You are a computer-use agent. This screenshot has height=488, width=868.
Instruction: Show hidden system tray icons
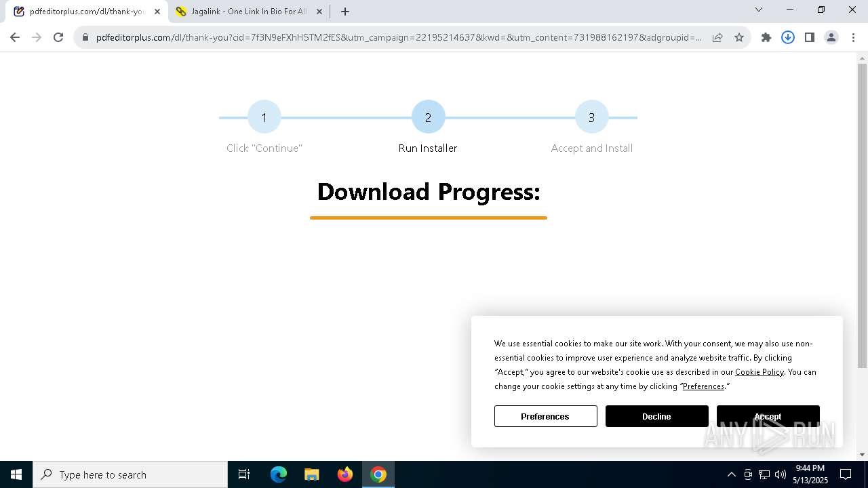coord(731,474)
